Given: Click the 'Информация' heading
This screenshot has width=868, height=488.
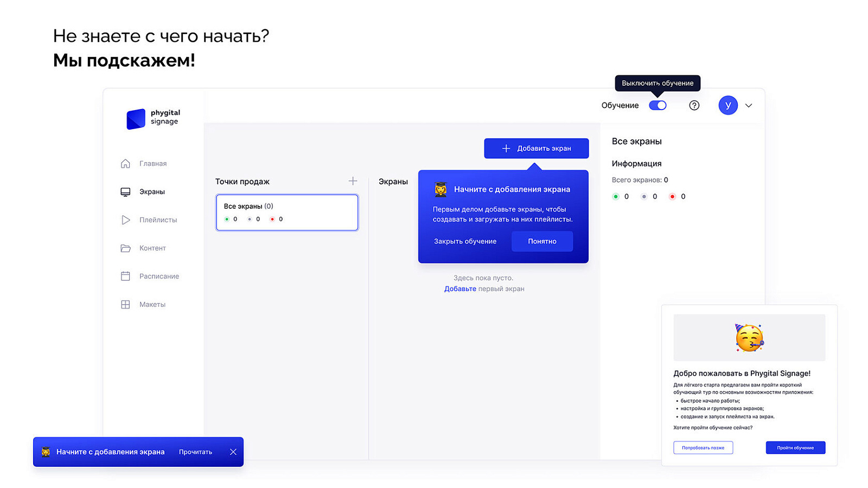Looking at the screenshot, I should click(x=636, y=163).
